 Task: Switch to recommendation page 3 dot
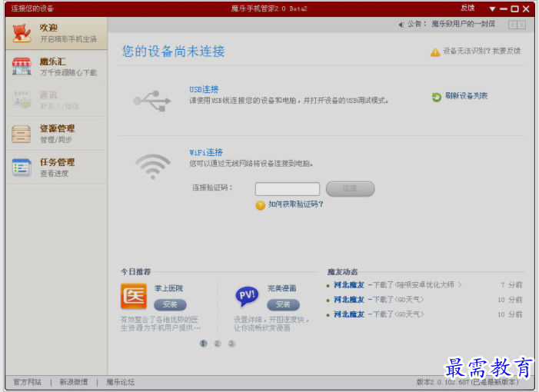point(231,344)
